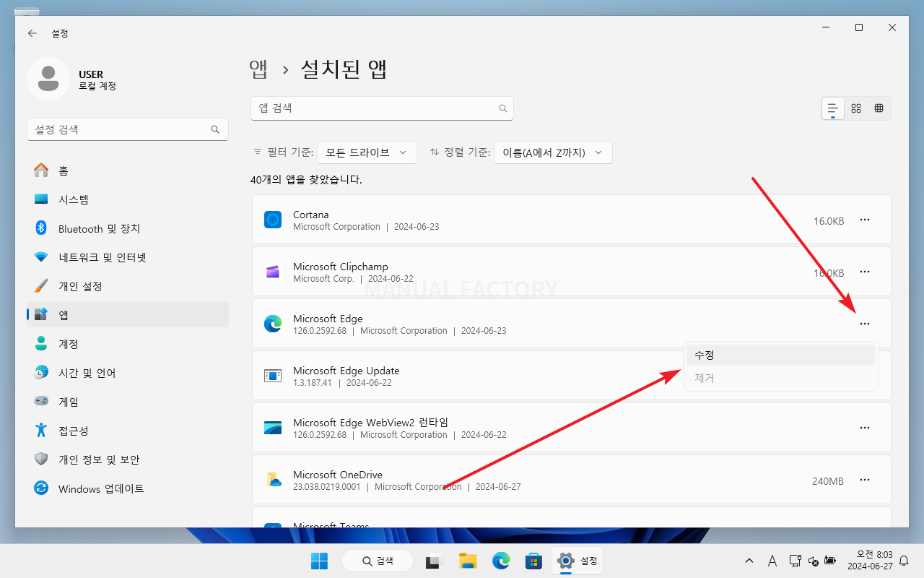924x578 pixels.
Task: Open the USER account avatar
Action: click(48, 79)
